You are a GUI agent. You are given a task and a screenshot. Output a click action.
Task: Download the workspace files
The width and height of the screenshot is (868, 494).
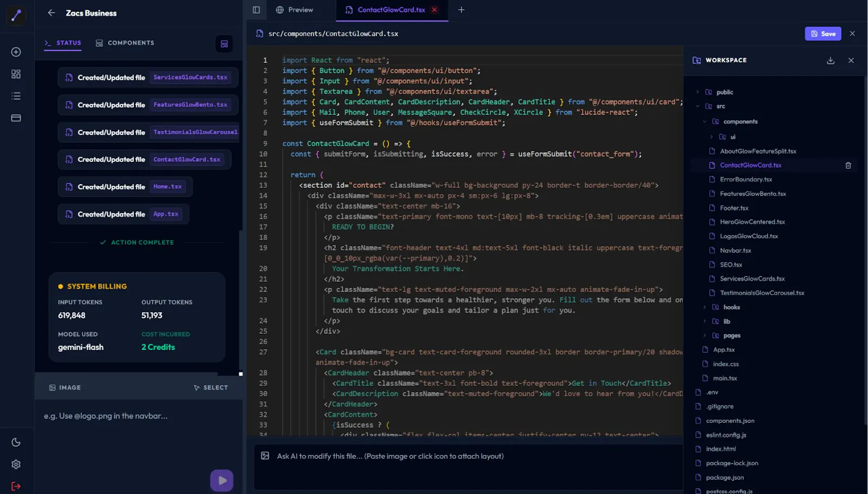pyautogui.click(x=831, y=60)
